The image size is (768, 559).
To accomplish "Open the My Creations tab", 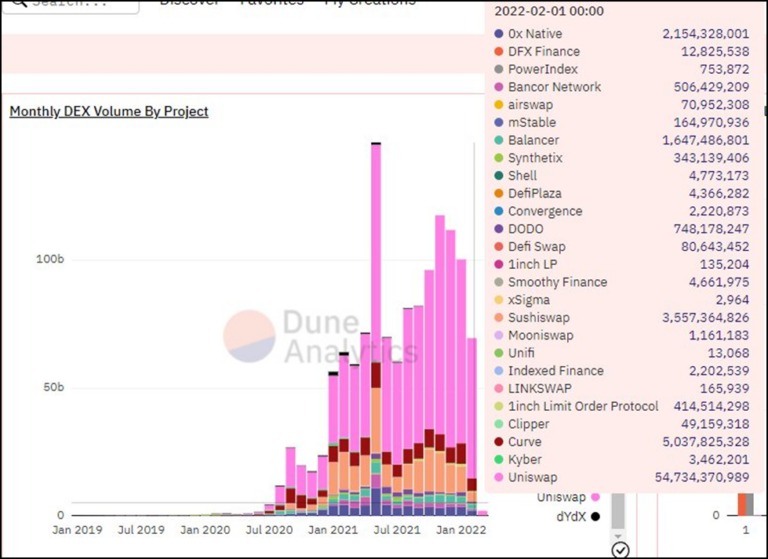I will pyautogui.click(x=370, y=2).
